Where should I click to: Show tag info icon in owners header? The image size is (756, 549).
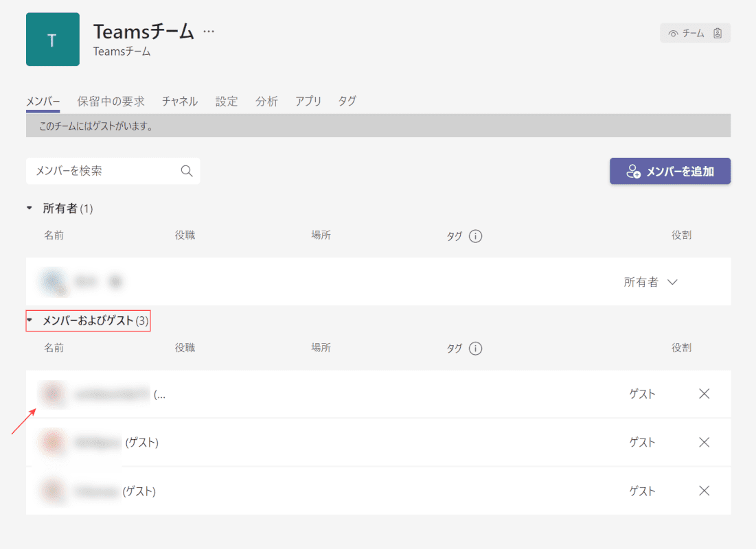click(475, 235)
